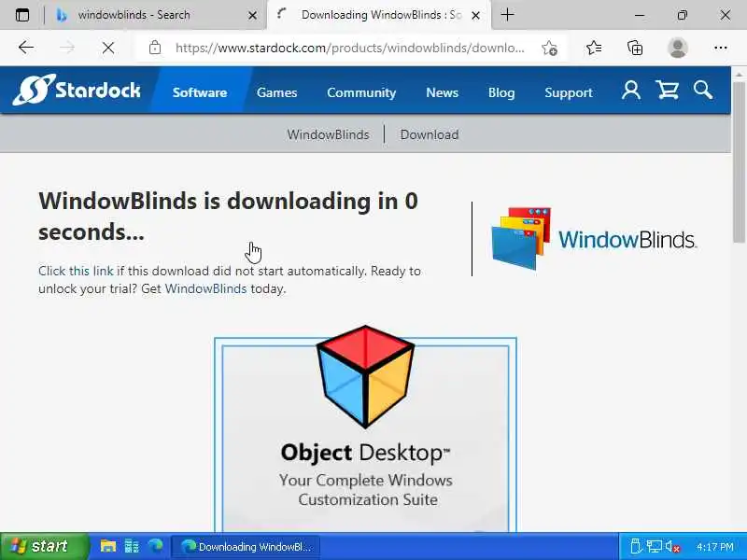
Task: Close the Downloading WindowBlinds tab
Action: [475, 16]
